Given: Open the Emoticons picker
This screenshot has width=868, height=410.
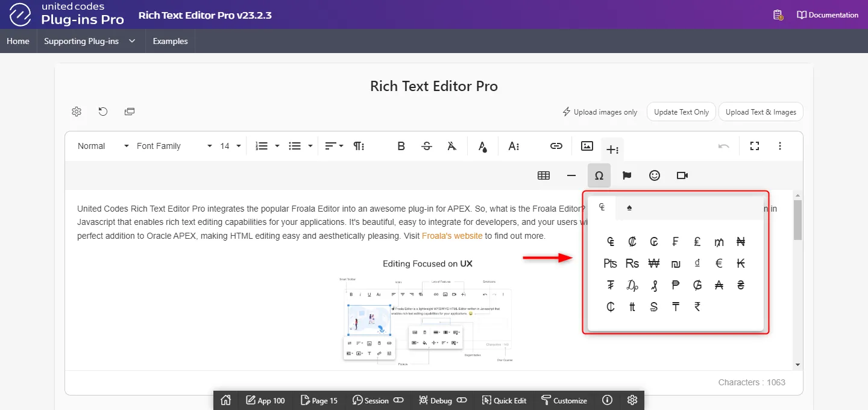Looking at the screenshot, I should tap(654, 175).
